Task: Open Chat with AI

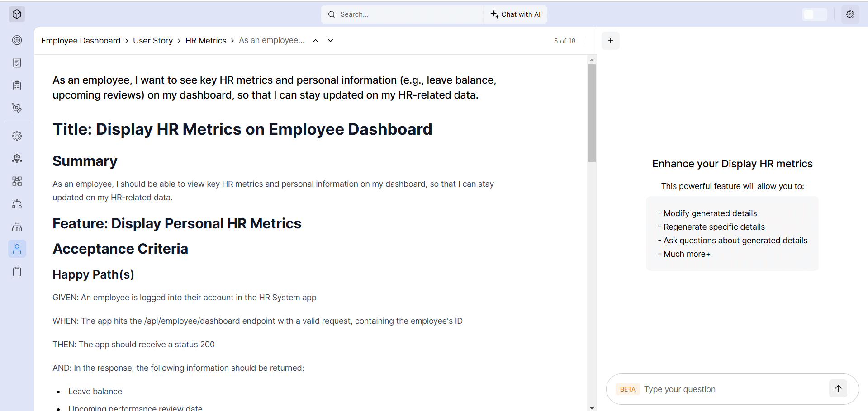Action: [x=515, y=14]
